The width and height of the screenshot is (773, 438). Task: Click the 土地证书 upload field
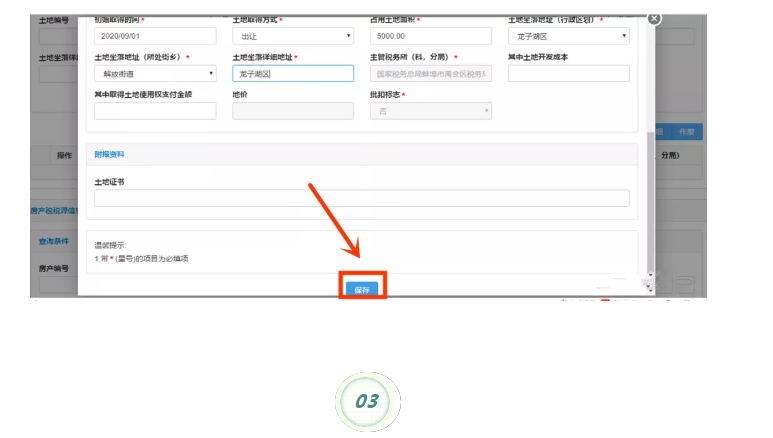click(362, 198)
